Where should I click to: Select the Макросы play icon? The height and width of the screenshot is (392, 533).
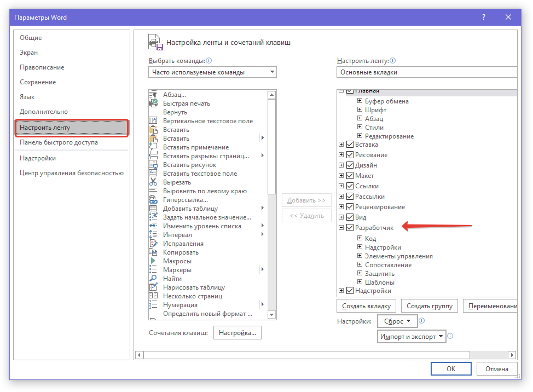click(x=153, y=261)
